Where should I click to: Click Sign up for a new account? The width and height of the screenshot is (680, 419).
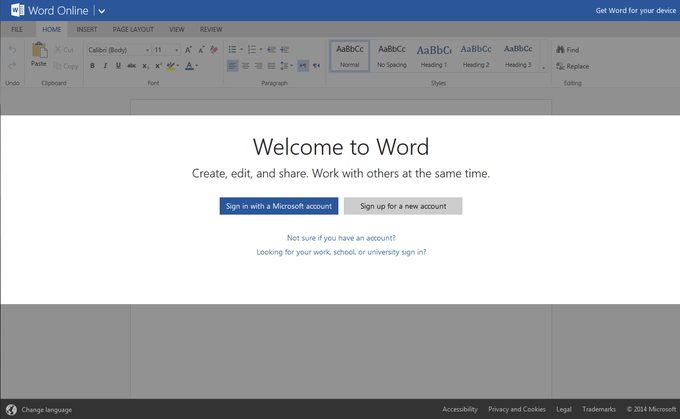(403, 206)
